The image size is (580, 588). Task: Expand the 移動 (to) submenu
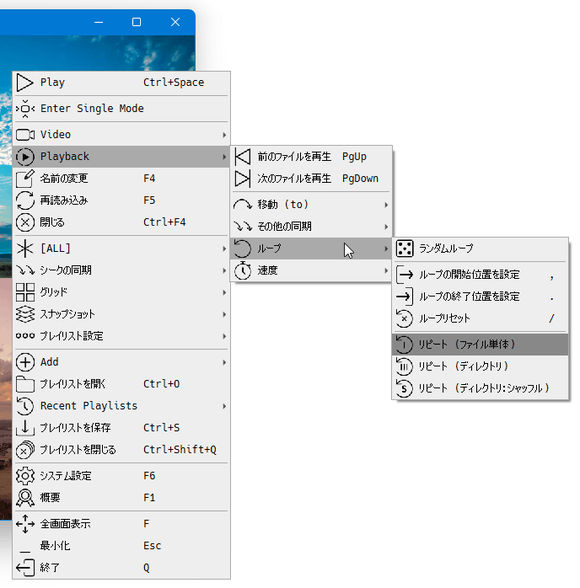point(312,205)
